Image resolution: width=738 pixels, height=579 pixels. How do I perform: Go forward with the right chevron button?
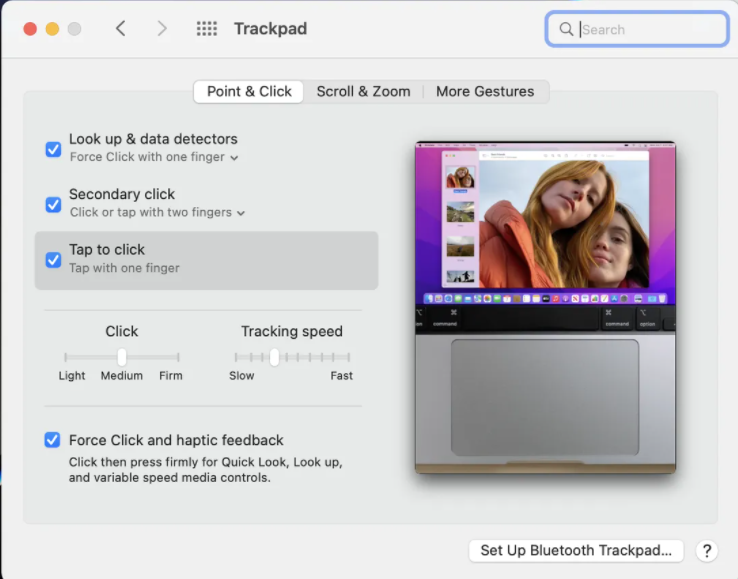pos(162,29)
